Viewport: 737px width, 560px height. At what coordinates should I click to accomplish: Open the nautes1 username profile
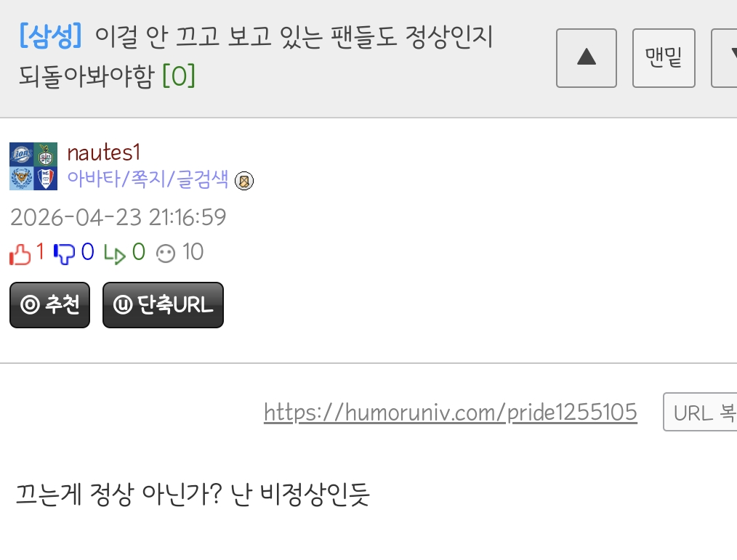(x=104, y=153)
